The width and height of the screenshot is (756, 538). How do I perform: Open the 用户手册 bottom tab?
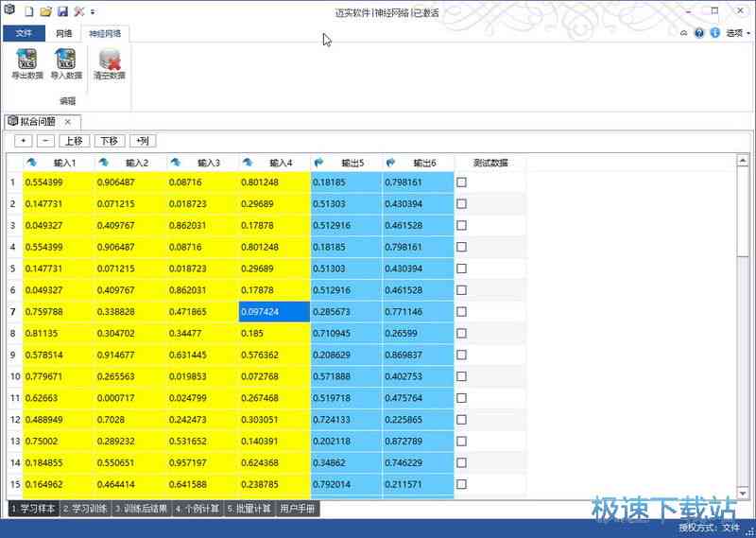(x=297, y=509)
